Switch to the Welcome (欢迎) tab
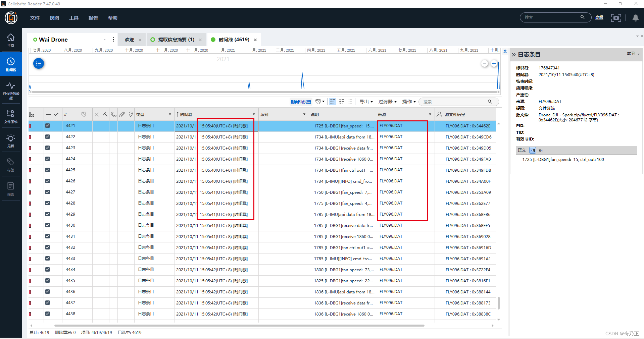Screen dimensions: 644x339 pyautogui.click(x=129, y=40)
